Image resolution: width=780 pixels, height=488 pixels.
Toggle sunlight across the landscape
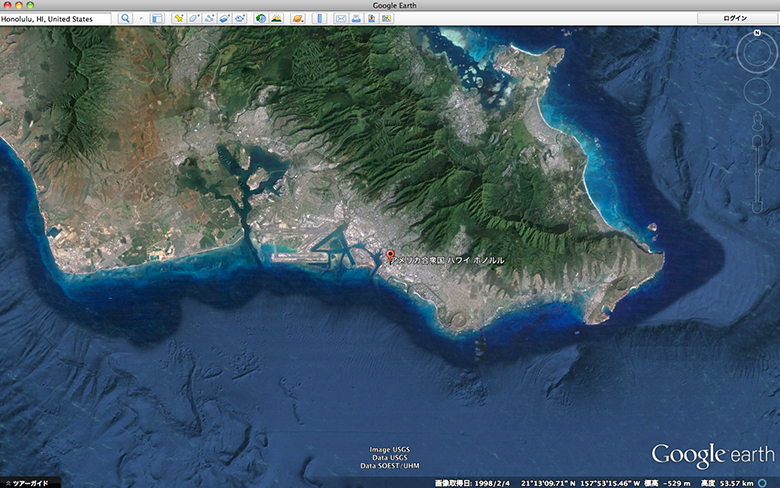click(277, 19)
